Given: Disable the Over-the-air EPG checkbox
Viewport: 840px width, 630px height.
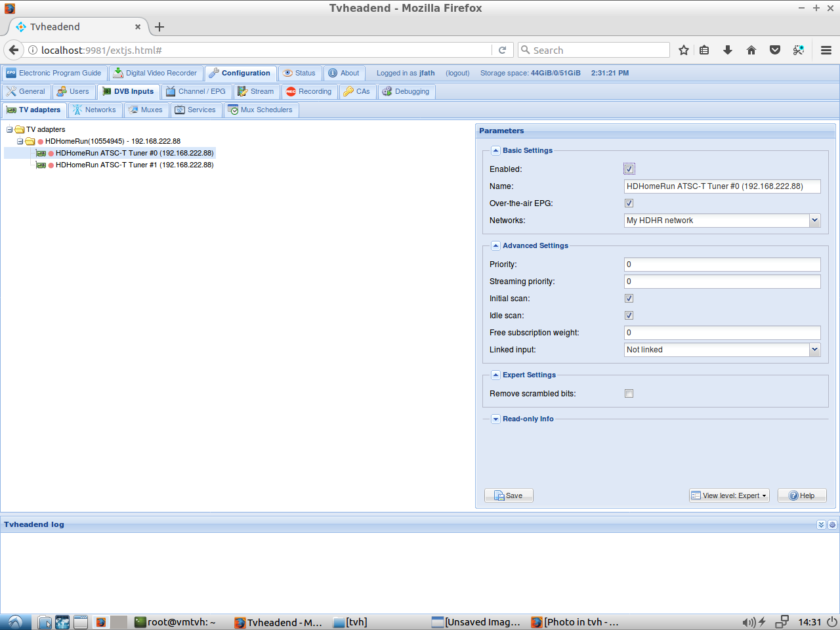Looking at the screenshot, I should (x=629, y=203).
